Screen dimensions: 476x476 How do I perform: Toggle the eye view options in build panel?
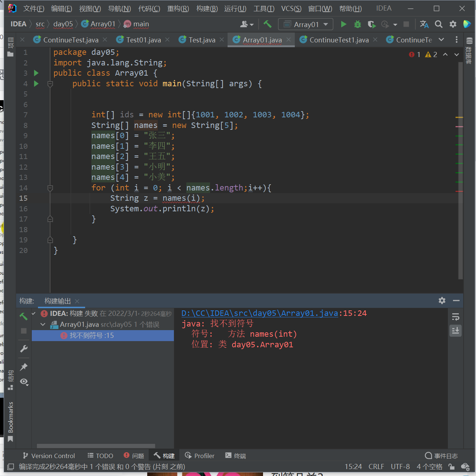coord(24,382)
